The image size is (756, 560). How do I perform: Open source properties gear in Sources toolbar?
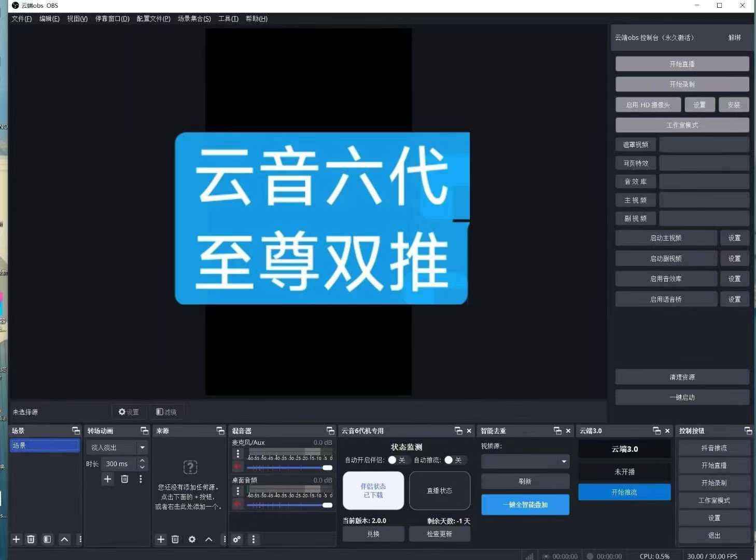coord(192,539)
